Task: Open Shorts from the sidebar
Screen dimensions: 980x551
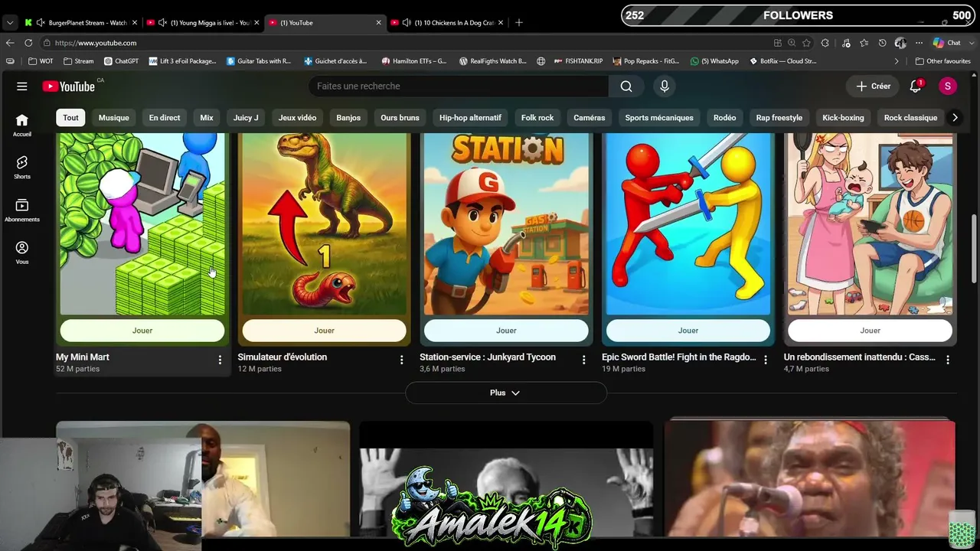Action: 22,168
